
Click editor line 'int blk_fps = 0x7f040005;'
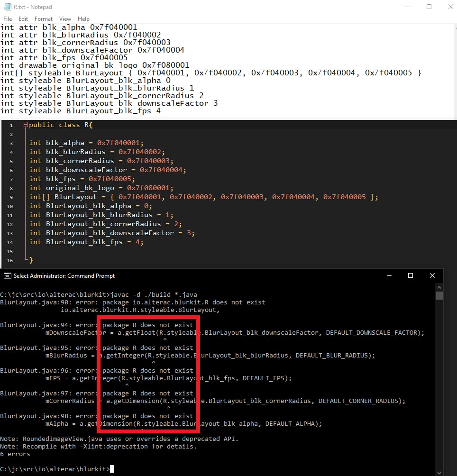click(x=82, y=179)
